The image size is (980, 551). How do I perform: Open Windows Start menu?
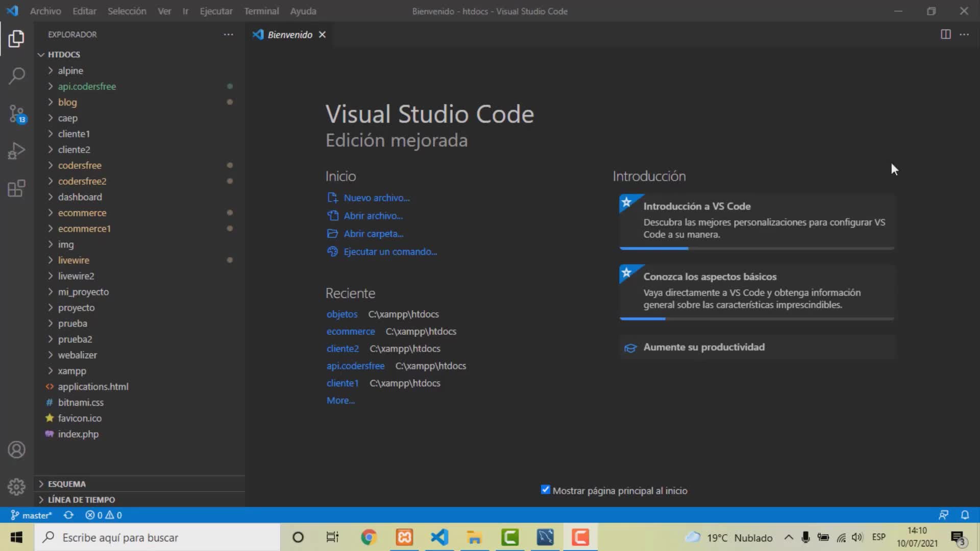(16, 537)
